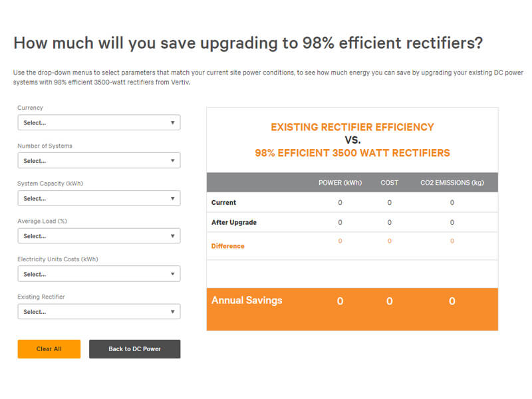The image size is (532, 399).
Task: Open the System Capacity (kWh) dropdown
Action: point(98,199)
